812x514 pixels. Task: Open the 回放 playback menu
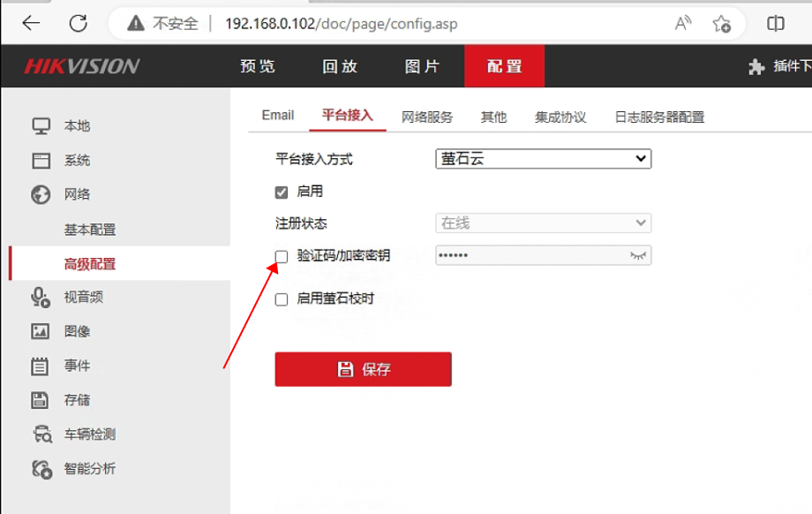pyautogui.click(x=340, y=66)
